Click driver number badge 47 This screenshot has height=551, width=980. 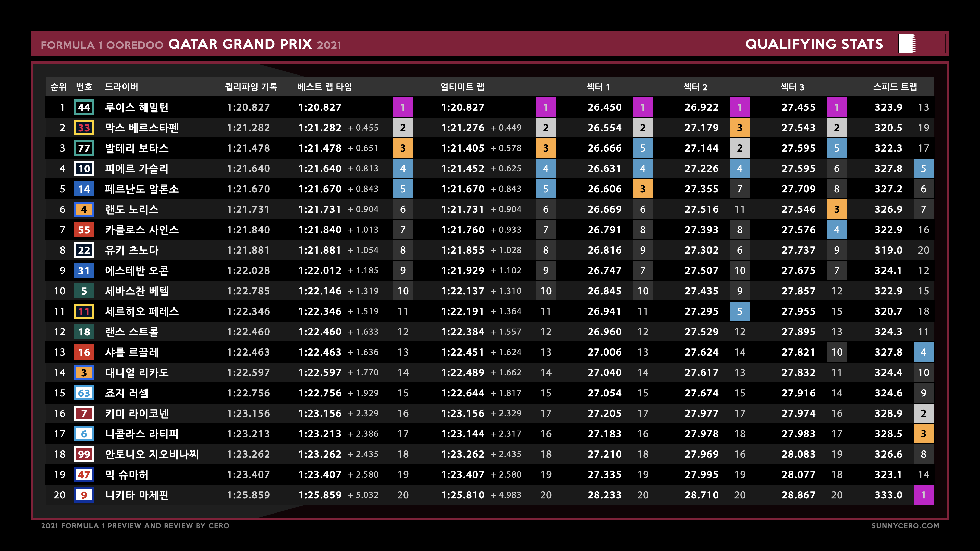click(x=84, y=474)
